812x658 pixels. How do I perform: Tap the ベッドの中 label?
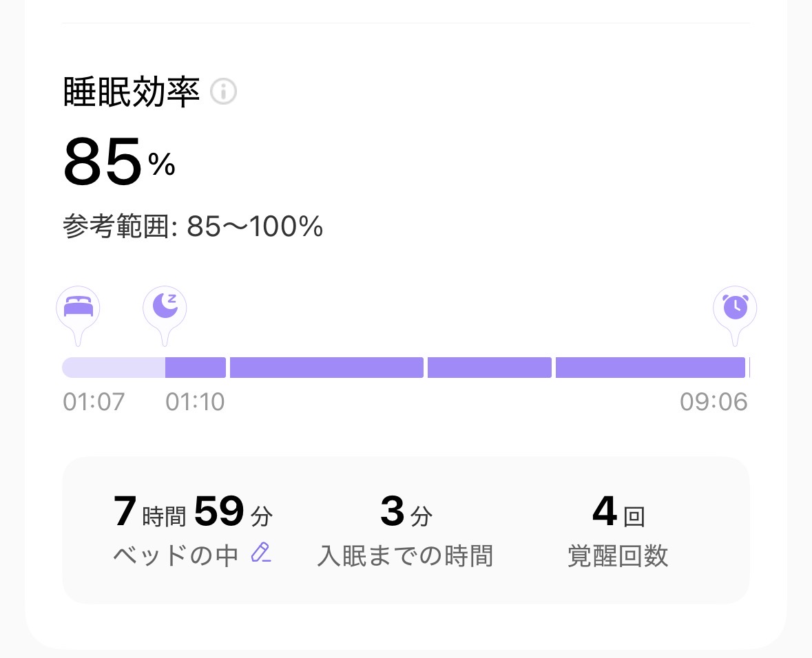click(x=176, y=555)
